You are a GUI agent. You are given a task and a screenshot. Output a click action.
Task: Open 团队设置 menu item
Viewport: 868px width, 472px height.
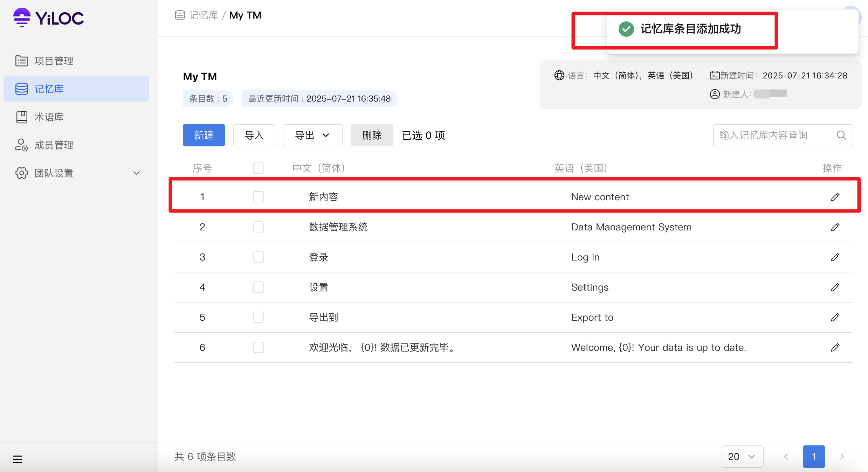coord(76,173)
